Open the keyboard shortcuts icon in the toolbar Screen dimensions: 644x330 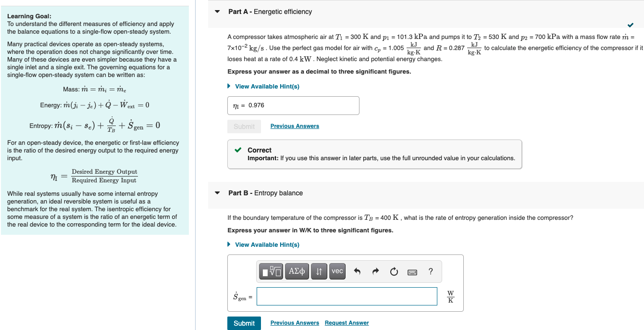[412, 271]
